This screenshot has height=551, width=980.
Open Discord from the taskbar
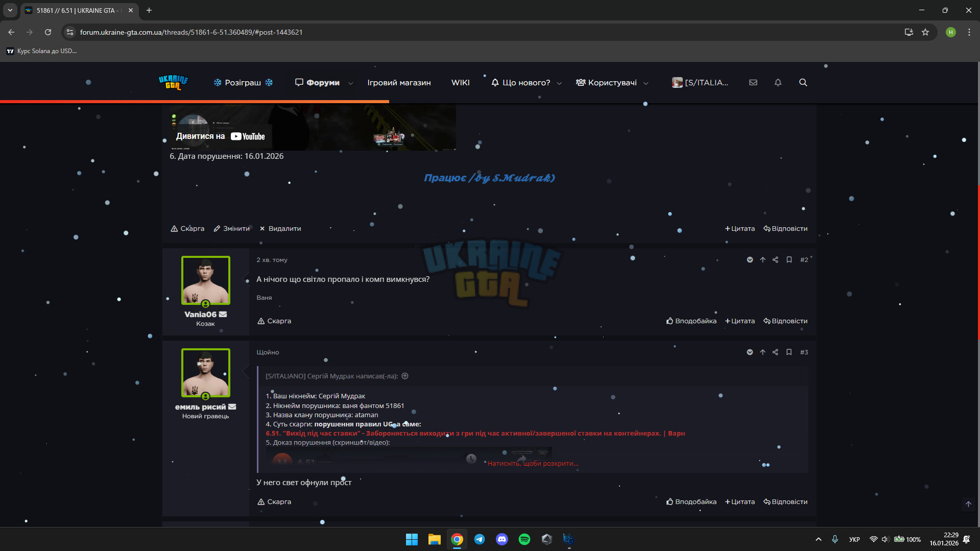[x=502, y=539]
